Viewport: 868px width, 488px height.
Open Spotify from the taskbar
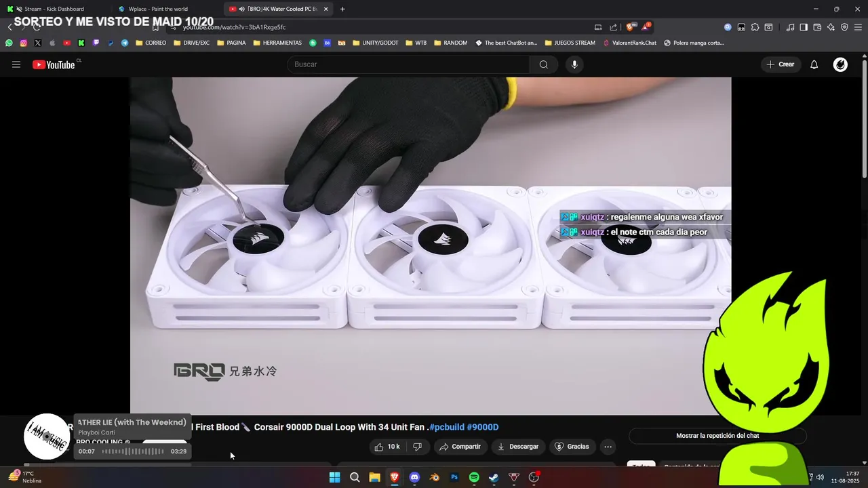(474, 477)
